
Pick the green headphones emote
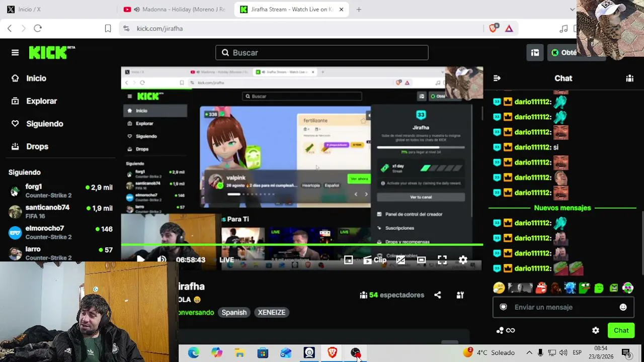pyautogui.click(x=628, y=288)
